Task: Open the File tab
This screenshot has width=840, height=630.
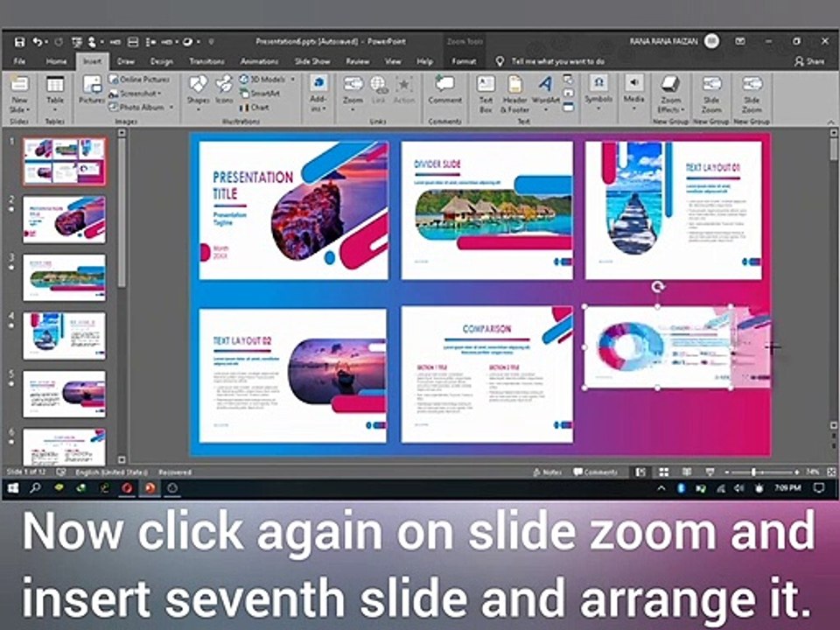Action: pyautogui.click(x=19, y=61)
